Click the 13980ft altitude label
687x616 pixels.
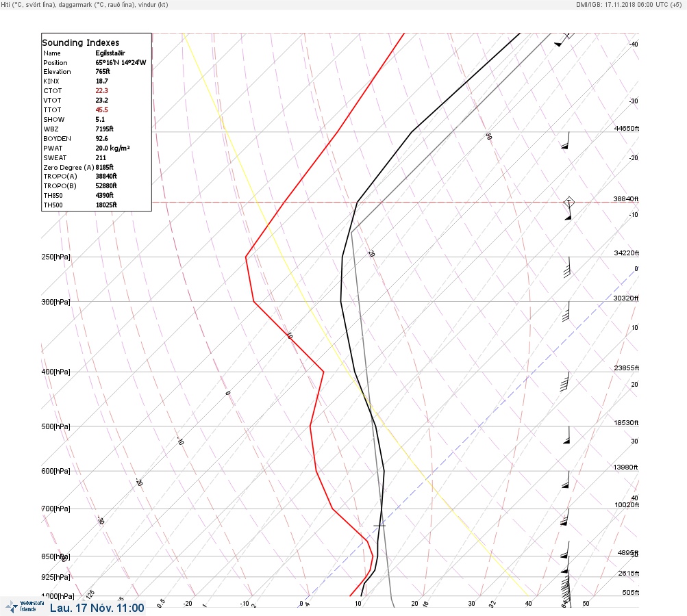point(625,467)
